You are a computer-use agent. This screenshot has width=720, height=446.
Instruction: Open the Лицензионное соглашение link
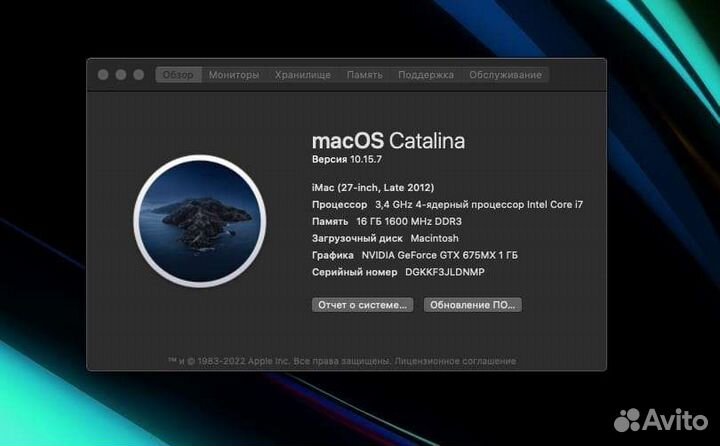pos(455,361)
